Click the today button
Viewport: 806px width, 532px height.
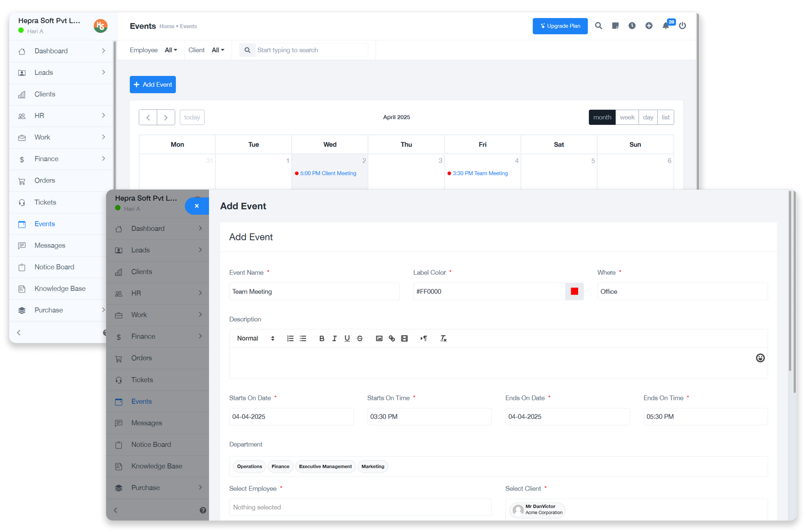[x=192, y=117]
